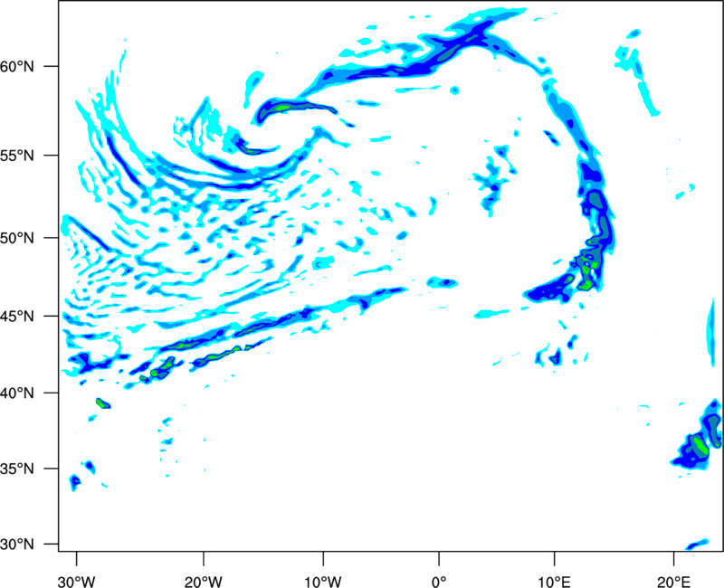Click the 40°N latitude label
The height and width of the screenshot is (588, 724).
pos(17,394)
